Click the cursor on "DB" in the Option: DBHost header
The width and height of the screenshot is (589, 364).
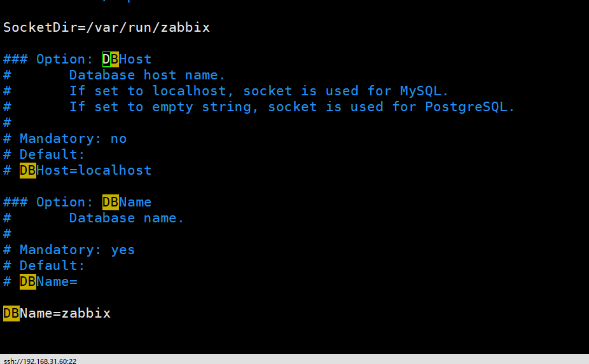tap(106, 59)
